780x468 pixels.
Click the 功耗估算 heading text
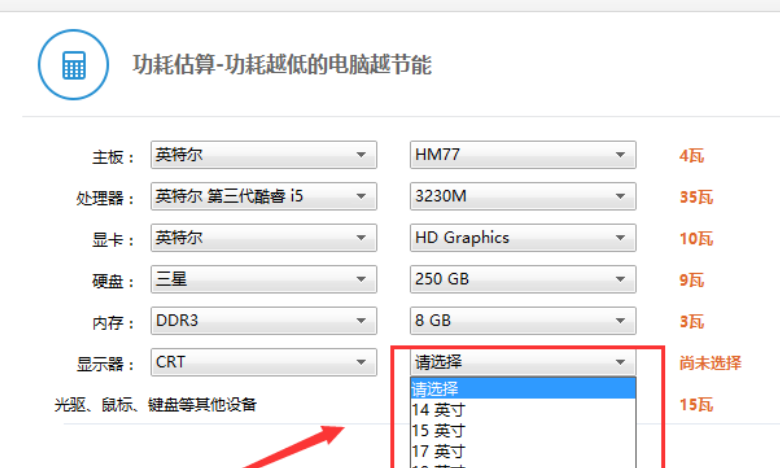tap(282, 66)
